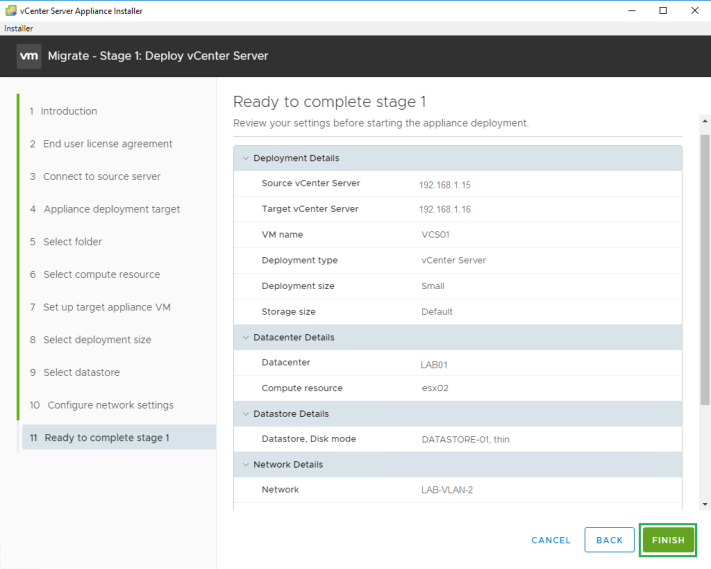The width and height of the screenshot is (711, 569).
Task: Click the BACK button
Action: pyautogui.click(x=609, y=540)
